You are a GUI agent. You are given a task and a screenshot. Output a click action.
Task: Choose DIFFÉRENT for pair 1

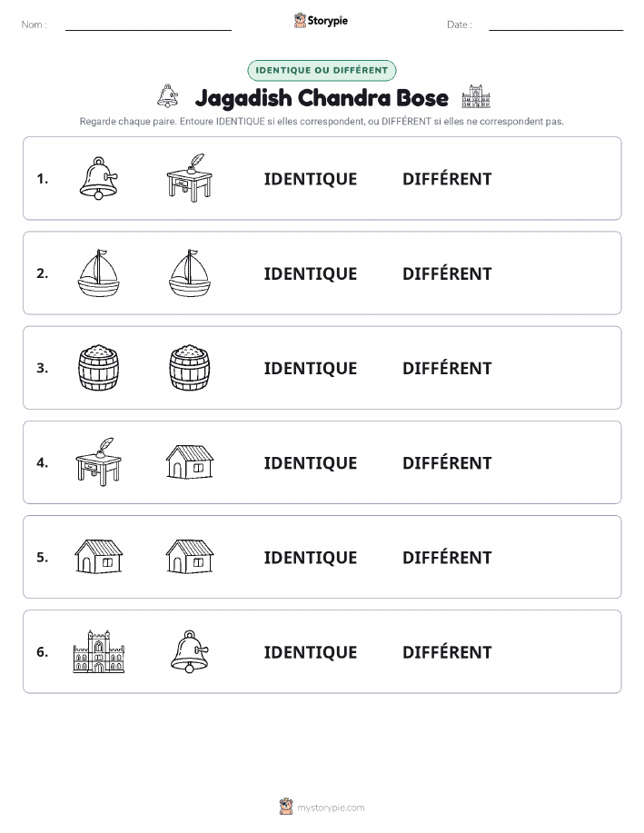(447, 178)
